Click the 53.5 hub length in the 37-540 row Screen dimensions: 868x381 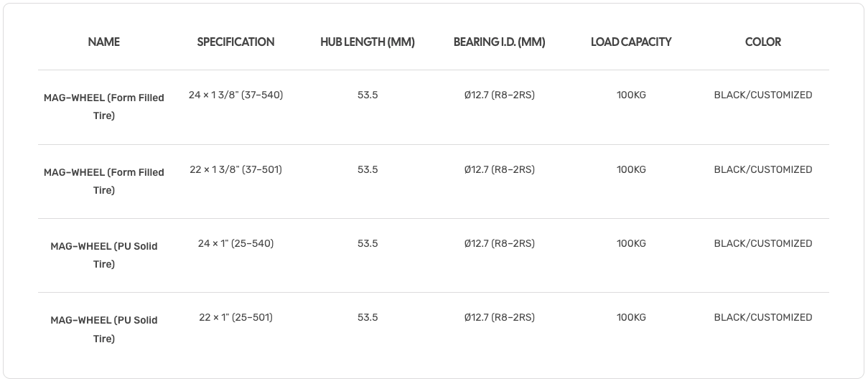(x=368, y=95)
